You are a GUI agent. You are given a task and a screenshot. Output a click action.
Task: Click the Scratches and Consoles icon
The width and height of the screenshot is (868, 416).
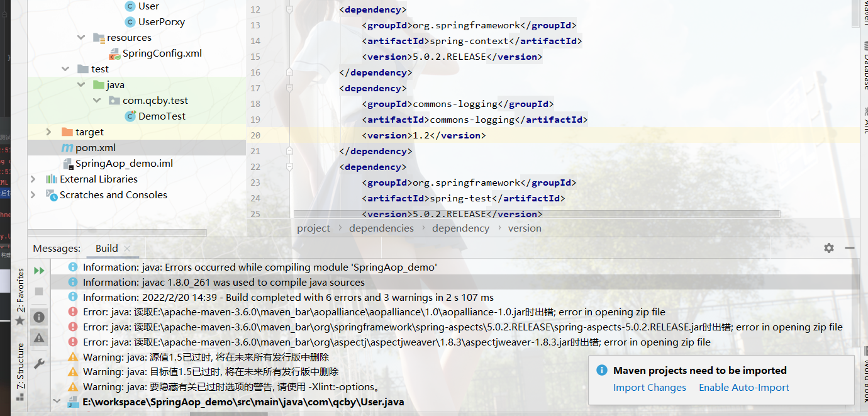click(x=52, y=195)
